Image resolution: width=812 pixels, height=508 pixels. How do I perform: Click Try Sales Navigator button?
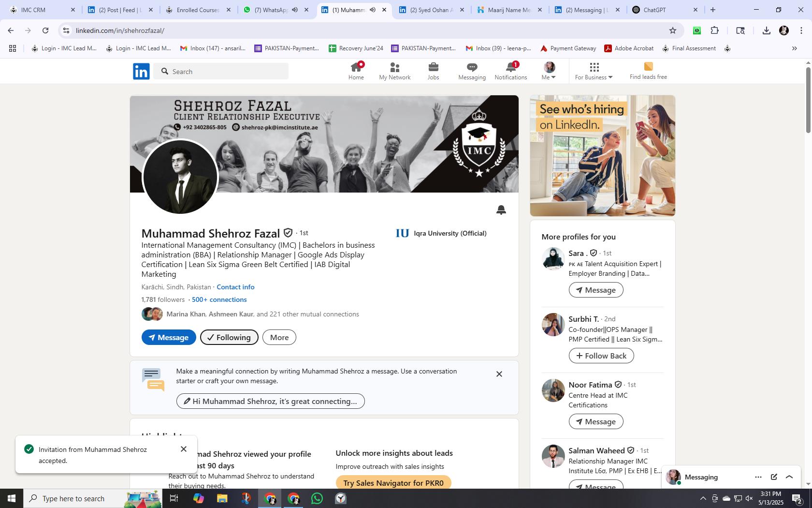coord(393,483)
